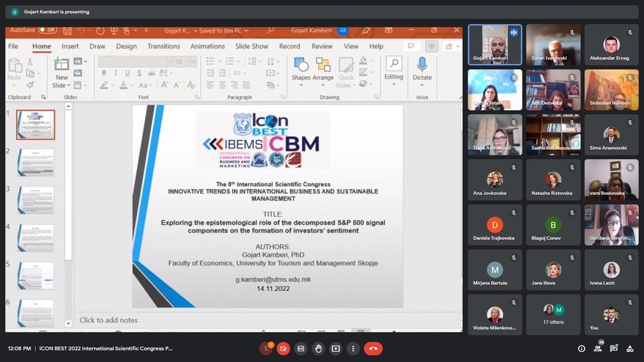Click the Dictate microphone icon

[x=422, y=65]
